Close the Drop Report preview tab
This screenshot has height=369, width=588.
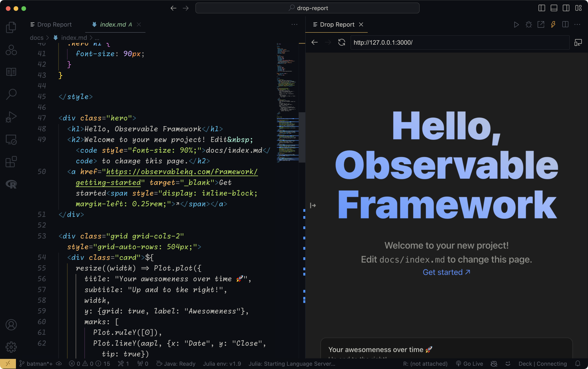(x=361, y=25)
